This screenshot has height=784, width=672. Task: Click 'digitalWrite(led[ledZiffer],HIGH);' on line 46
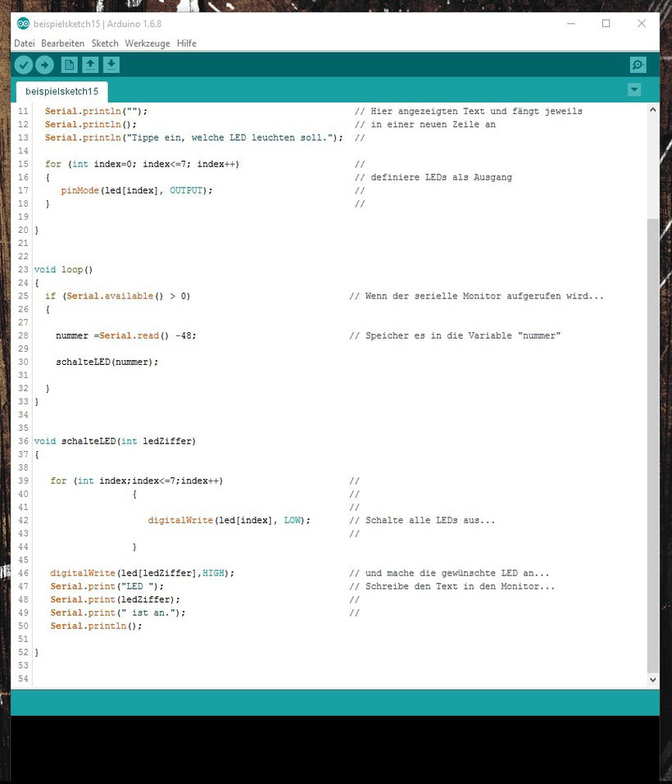tap(142, 573)
